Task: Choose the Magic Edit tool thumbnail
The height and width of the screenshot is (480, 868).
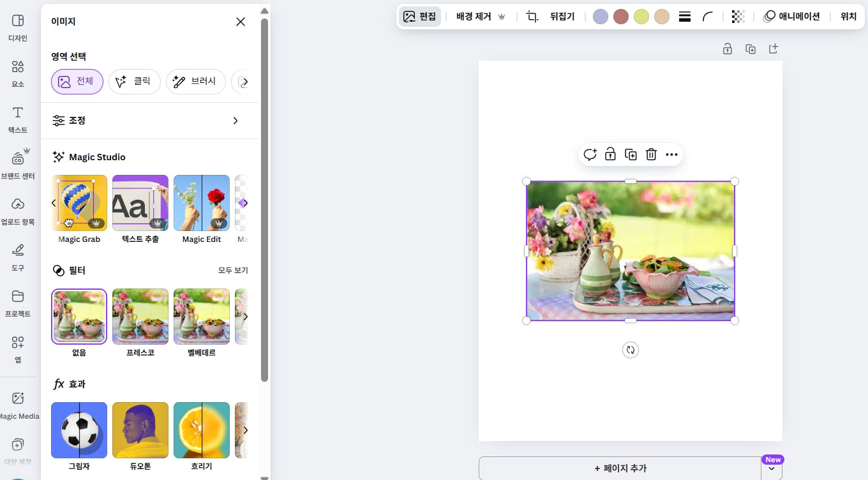Action: point(202,203)
